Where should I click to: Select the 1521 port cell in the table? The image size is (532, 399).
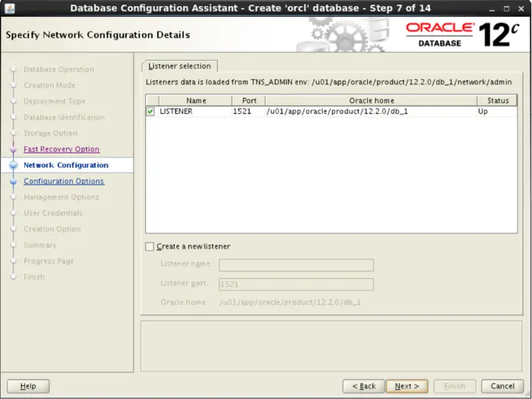point(249,111)
